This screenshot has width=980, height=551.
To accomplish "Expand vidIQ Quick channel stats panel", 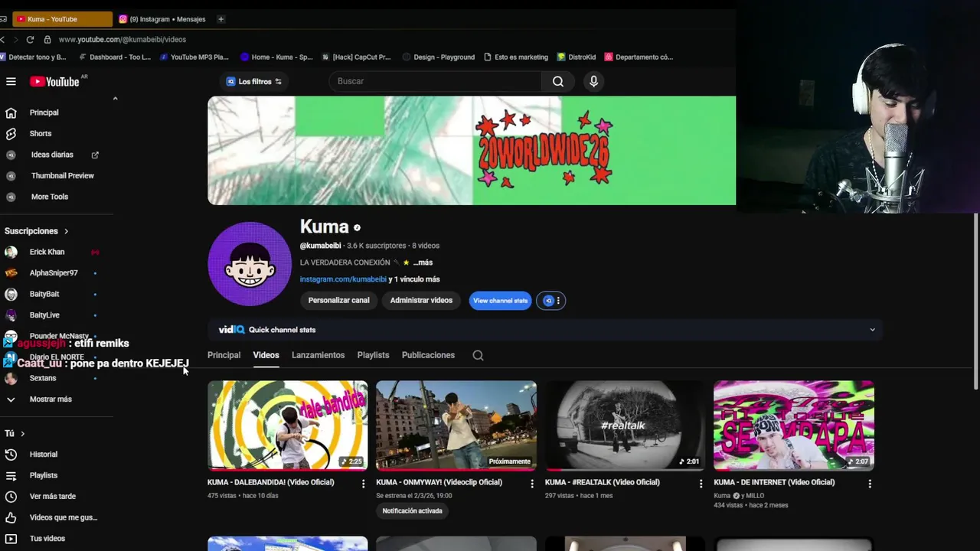I will [872, 330].
